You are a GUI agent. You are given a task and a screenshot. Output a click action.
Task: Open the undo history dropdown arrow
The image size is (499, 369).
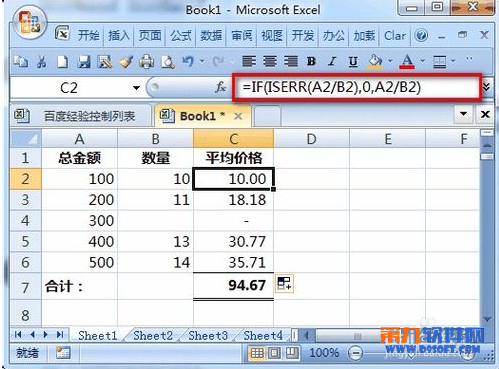[202, 61]
